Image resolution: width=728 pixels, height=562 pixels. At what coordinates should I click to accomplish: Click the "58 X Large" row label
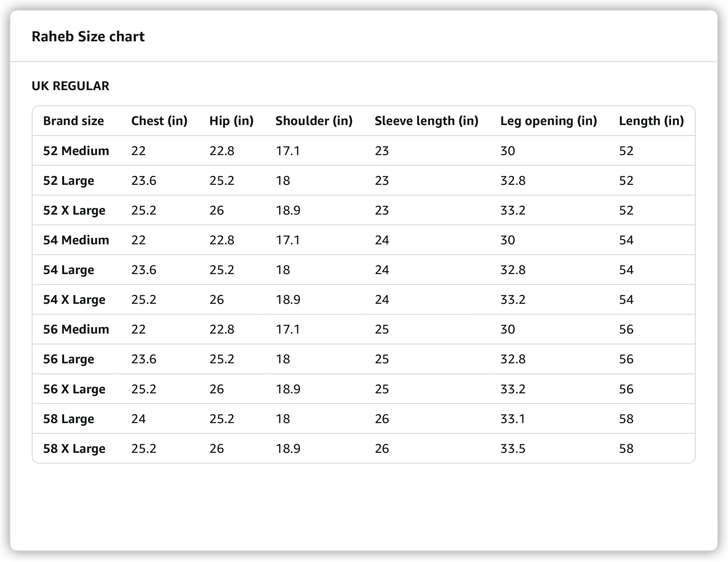(74, 449)
